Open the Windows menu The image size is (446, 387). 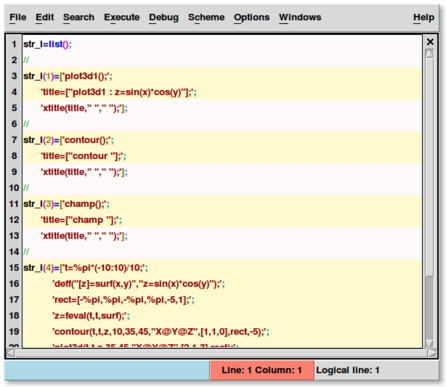[x=300, y=17]
